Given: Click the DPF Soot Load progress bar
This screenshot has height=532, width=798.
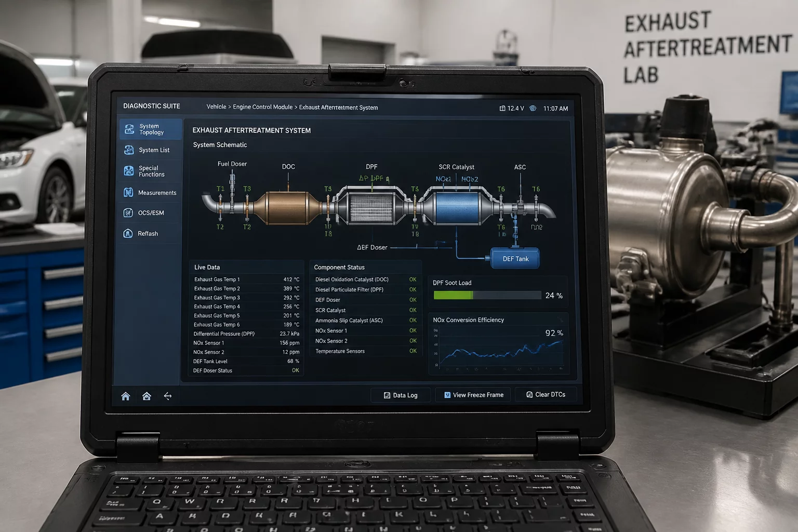Looking at the screenshot, I should coord(487,296).
